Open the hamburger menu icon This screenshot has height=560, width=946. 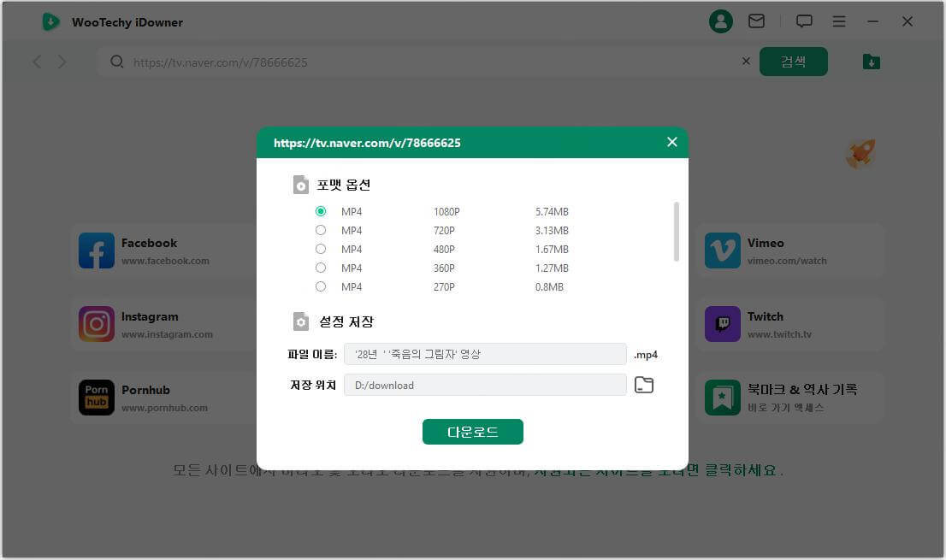[x=839, y=21]
